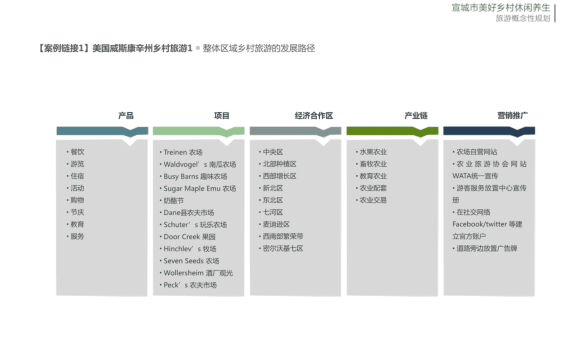Click the Sugar Maple Emu 农场 entry

(x=200, y=188)
